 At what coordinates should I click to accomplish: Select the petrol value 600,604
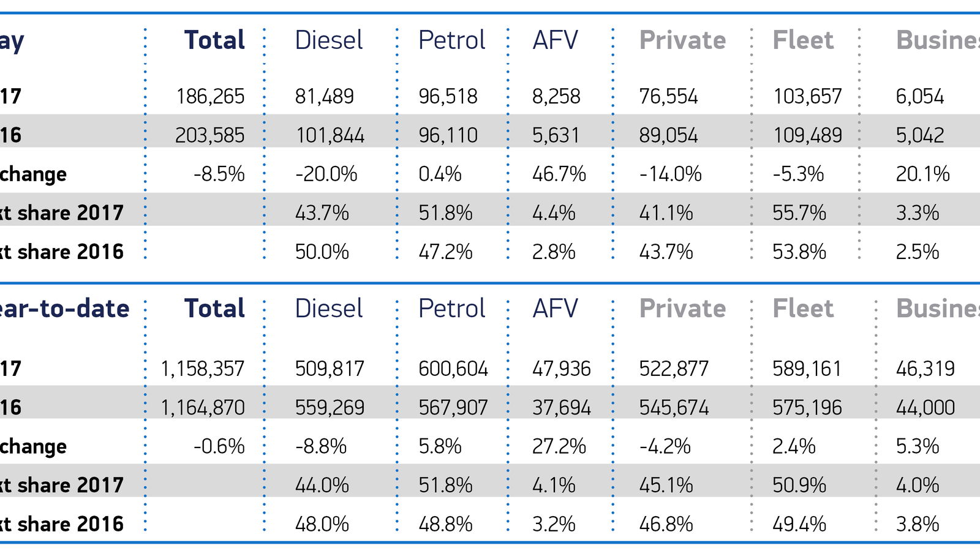pyautogui.click(x=453, y=369)
